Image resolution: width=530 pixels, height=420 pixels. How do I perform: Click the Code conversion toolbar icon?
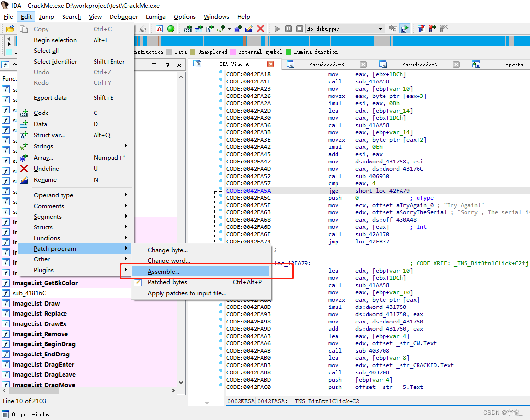click(188, 29)
